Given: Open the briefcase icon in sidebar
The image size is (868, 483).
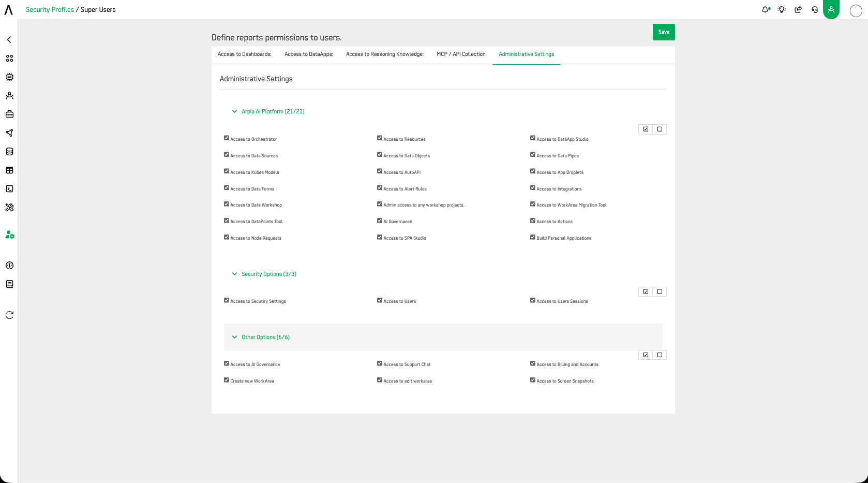Looking at the screenshot, I should pos(9,114).
